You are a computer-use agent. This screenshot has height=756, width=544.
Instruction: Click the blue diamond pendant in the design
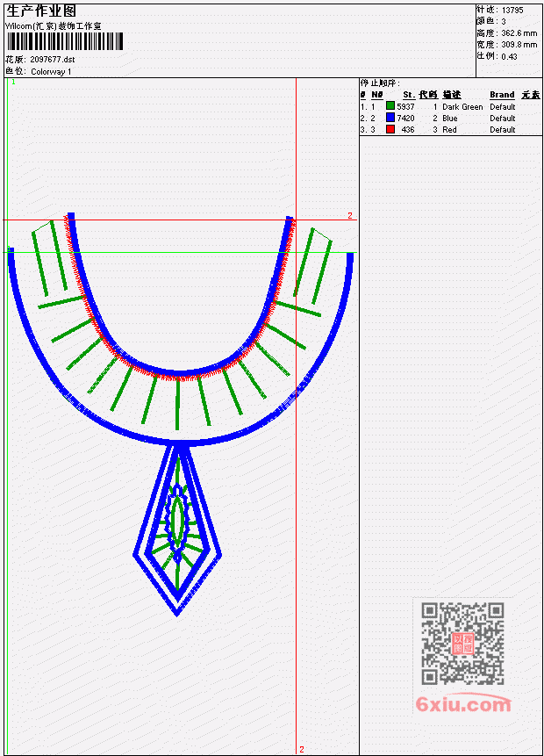pyautogui.click(x=177, y=530)
